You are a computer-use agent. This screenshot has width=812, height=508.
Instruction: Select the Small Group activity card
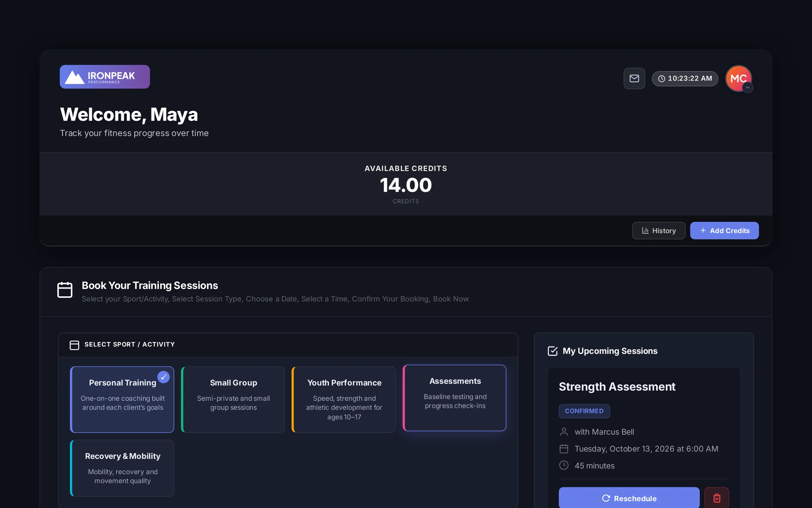point(233,400)
